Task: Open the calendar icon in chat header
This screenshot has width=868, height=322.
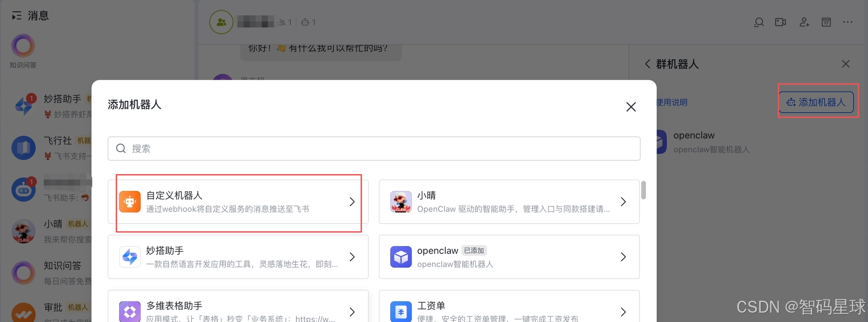Action: (x=826, y=22)
